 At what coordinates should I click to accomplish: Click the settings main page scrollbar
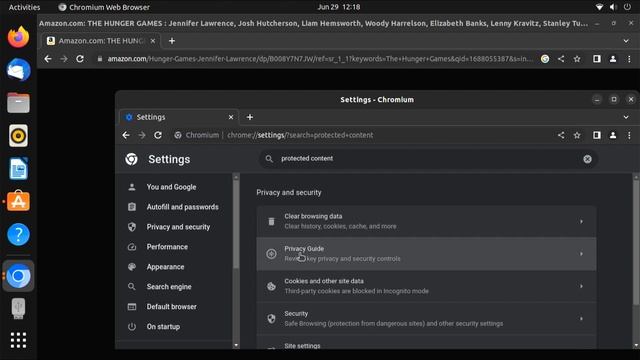coord(636,243)
